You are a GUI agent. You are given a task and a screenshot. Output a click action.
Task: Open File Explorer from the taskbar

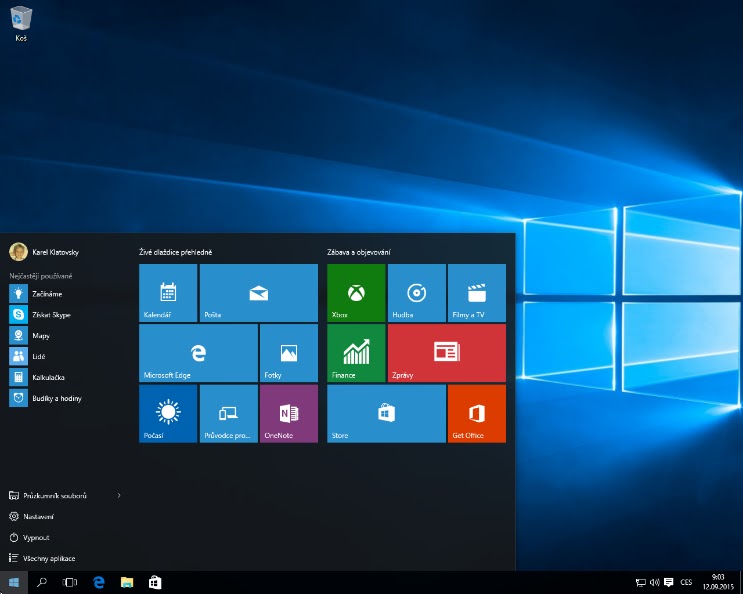[127, 582]
